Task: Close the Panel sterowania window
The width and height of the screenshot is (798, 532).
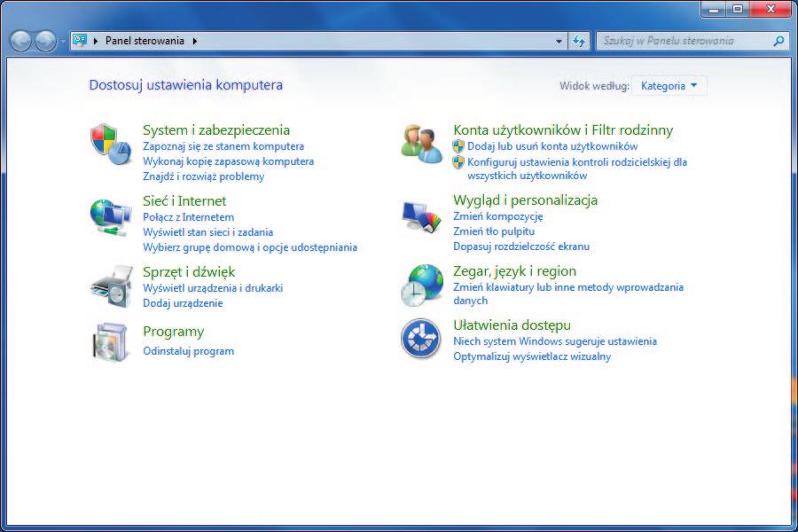Action: point(771,9)
